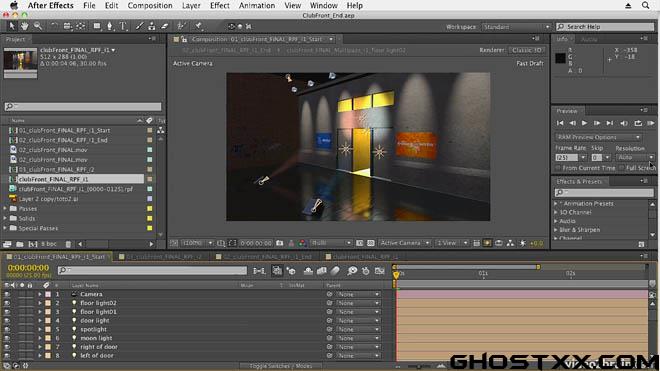
Task: Hide the Camera layer eye
Action: (x=7, y=294)
